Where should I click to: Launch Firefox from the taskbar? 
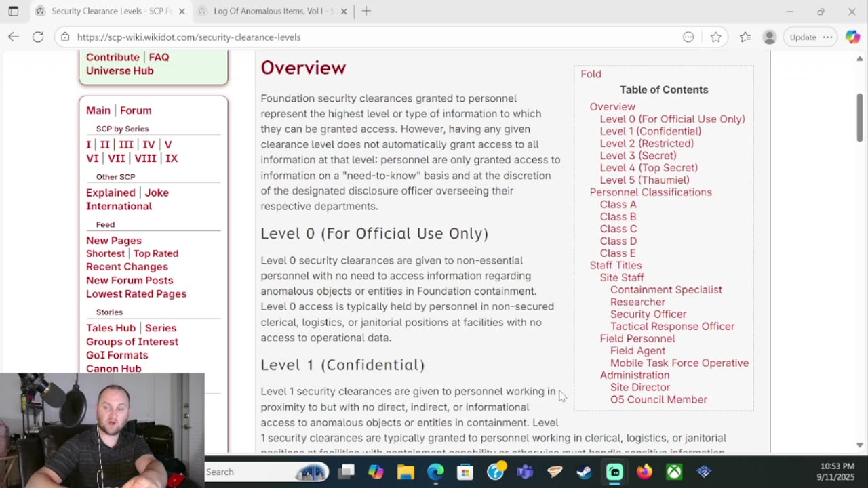click(644, 472)
